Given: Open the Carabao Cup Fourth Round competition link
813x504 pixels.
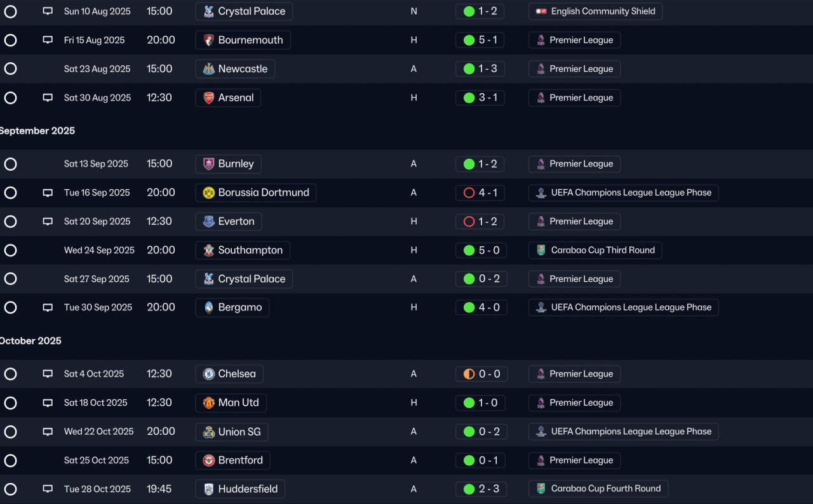Looking at the screenshot, I should [x=598, y=489].
